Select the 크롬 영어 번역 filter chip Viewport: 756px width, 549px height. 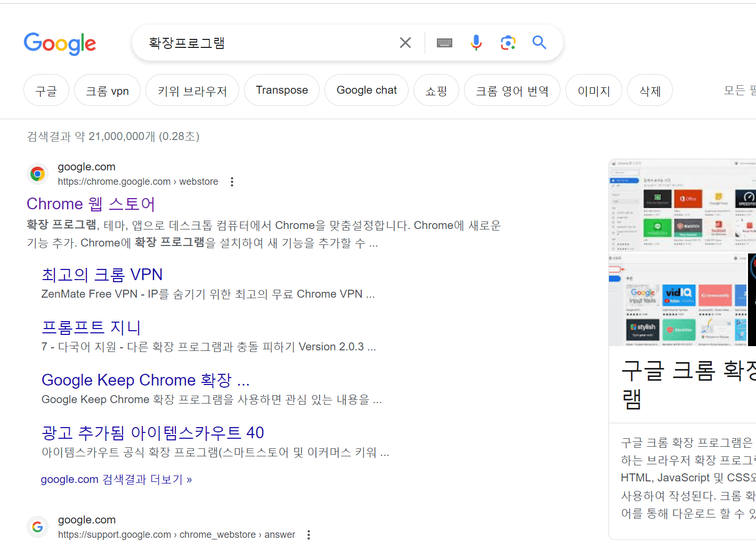pos(512,91)
